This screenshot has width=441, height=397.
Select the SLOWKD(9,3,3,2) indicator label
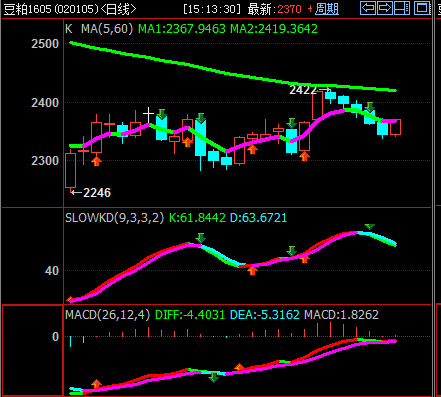115,218
